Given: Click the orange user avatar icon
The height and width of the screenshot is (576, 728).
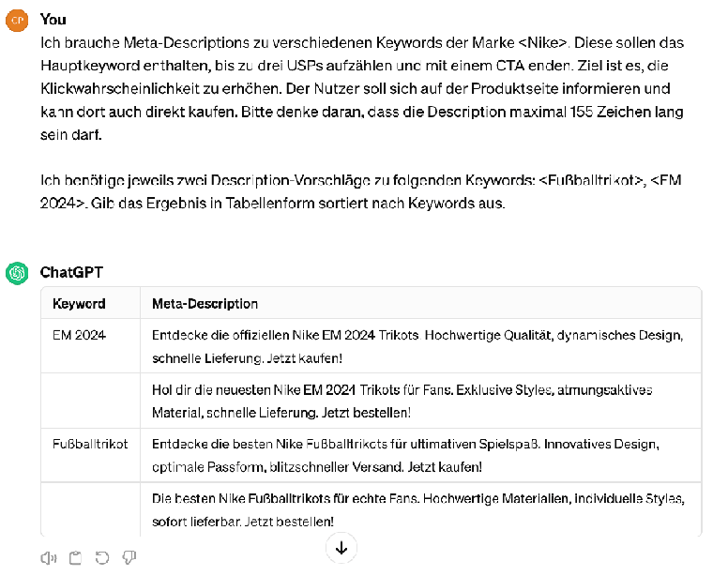Looking at the screenshot, I should tap(17, 20).
